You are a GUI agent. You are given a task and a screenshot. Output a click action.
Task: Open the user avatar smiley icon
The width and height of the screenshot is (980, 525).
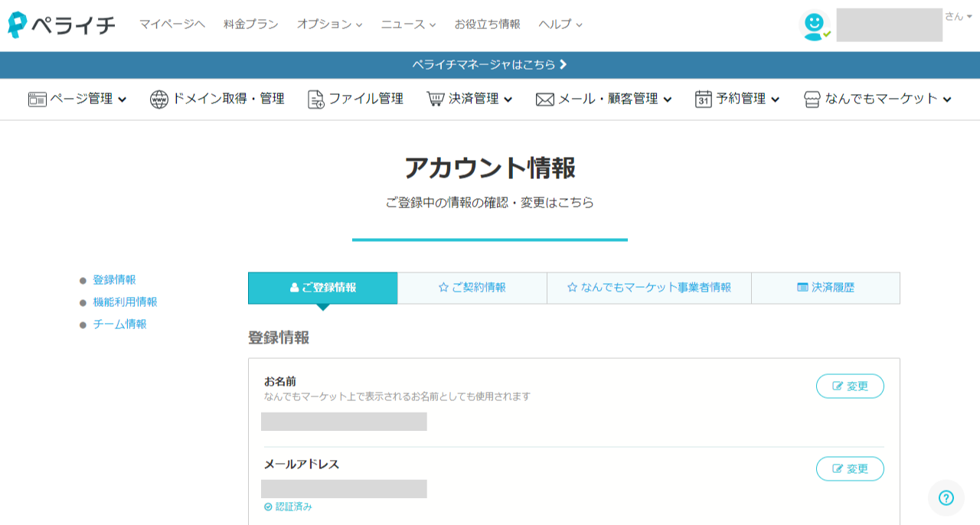815,25
